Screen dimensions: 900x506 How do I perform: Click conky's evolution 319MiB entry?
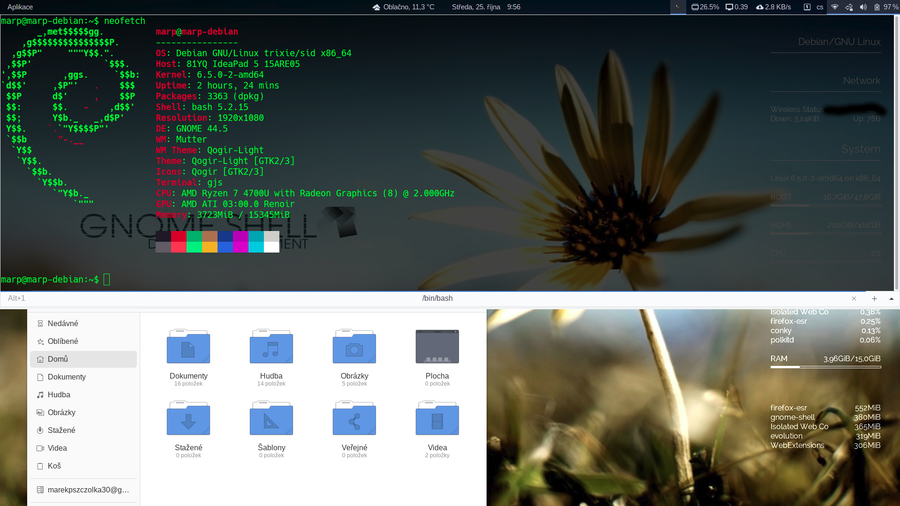[825, 436]
